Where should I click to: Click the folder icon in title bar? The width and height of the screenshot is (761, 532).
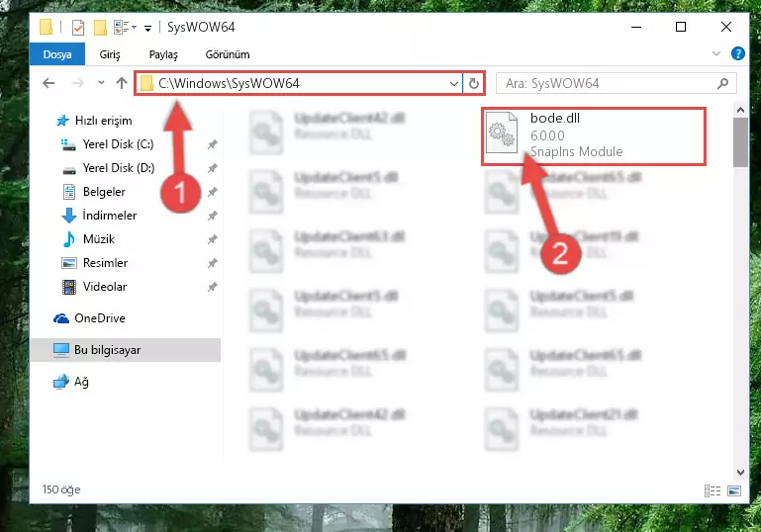pyautogui.click(x=47, y=27)
